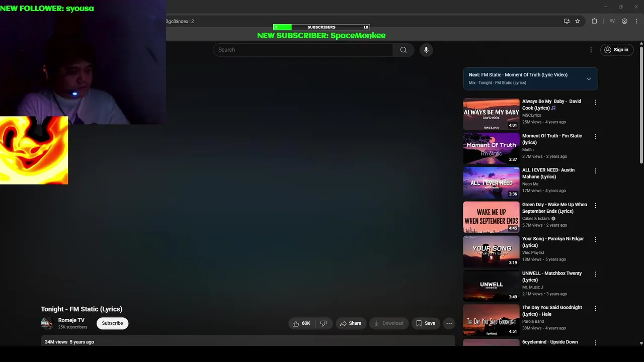
Task: Click the browser address bar URL text
Action: (x=180, y=21)
